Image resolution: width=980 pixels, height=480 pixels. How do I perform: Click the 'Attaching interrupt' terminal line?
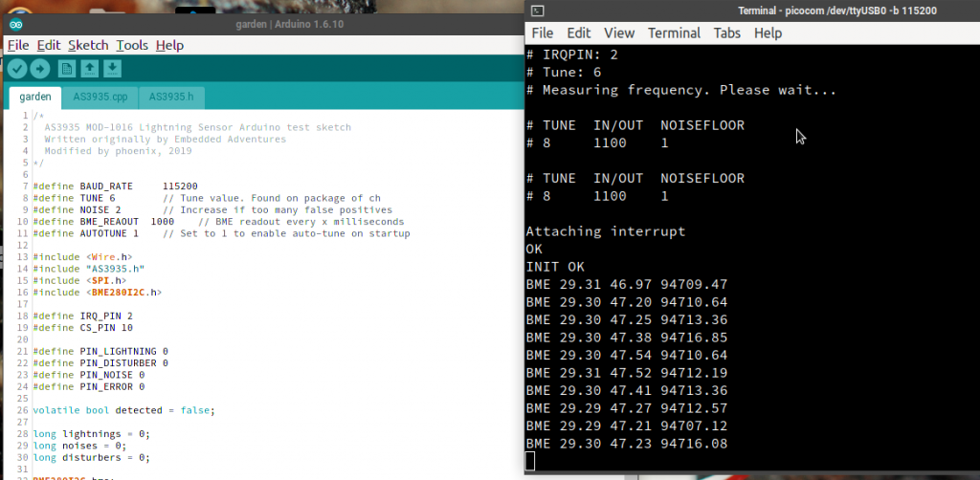pyautogui.click(x=606, y=231)
